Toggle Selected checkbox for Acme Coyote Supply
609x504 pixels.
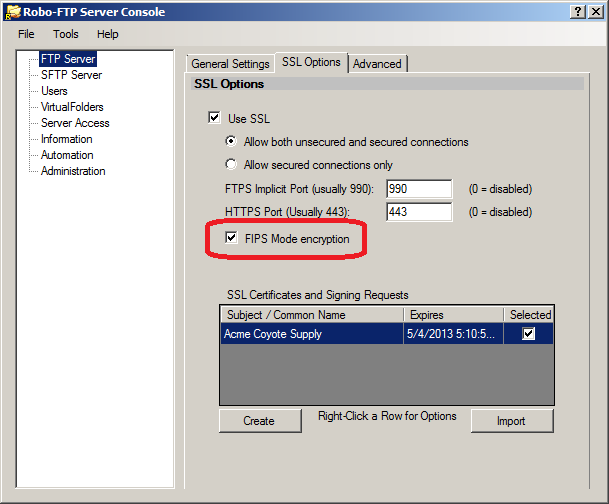(528, 334)
